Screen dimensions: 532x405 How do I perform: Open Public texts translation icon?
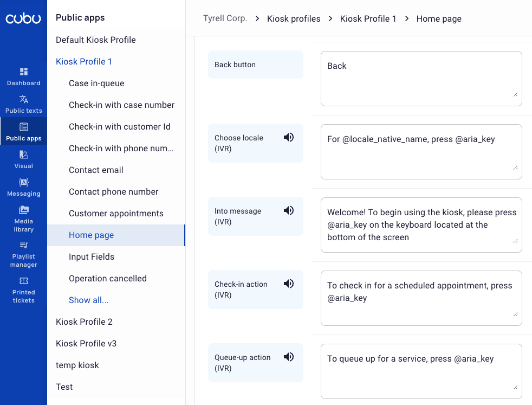pos(23,99)
